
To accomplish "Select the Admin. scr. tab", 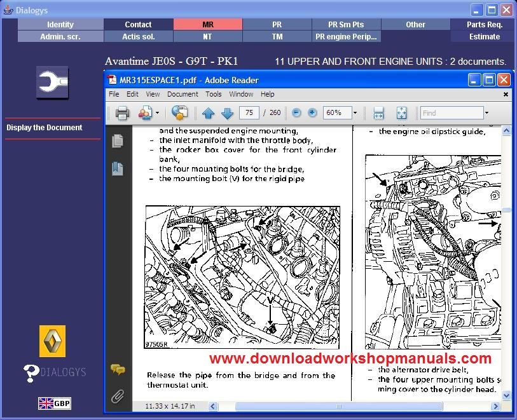I will pos(60,37).
